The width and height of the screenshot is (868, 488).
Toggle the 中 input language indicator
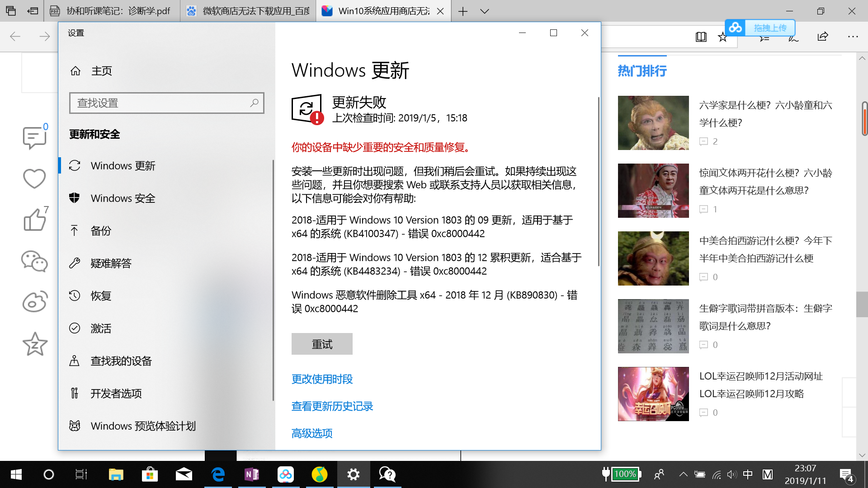pos(748,474)
